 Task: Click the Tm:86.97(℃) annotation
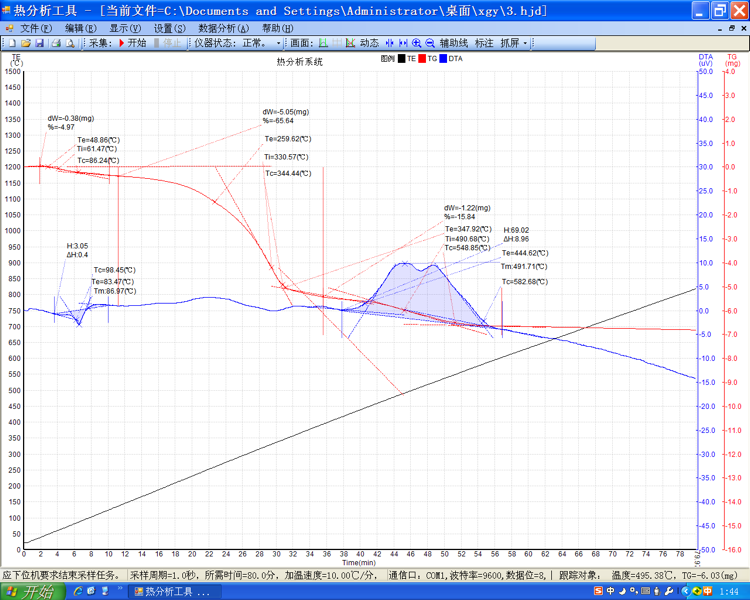115,291
